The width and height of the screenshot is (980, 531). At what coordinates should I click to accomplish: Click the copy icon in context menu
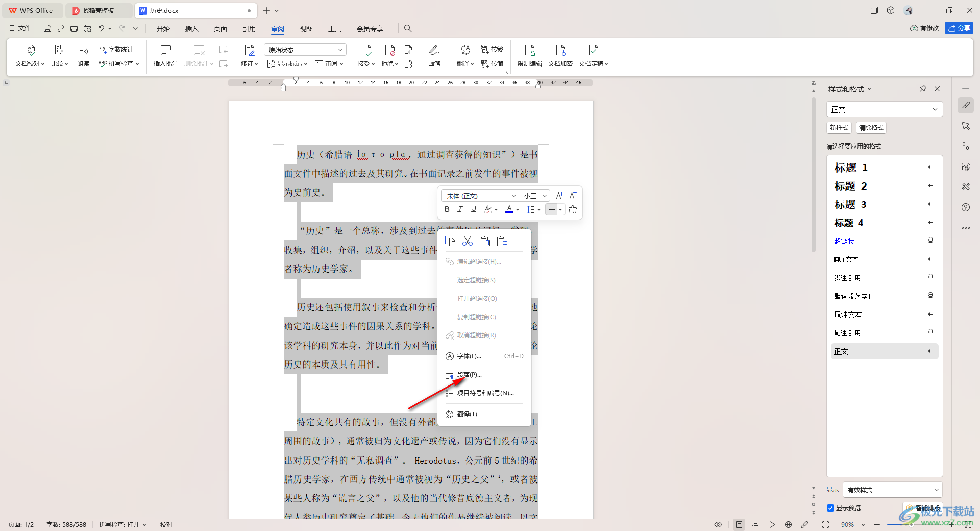pyautogui.click(x=450, y=241)
